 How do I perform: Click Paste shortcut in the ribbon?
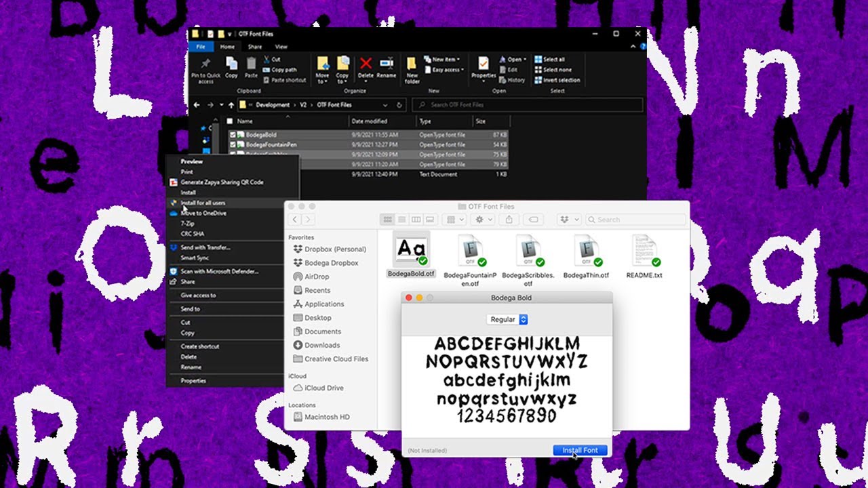(285, 80)
